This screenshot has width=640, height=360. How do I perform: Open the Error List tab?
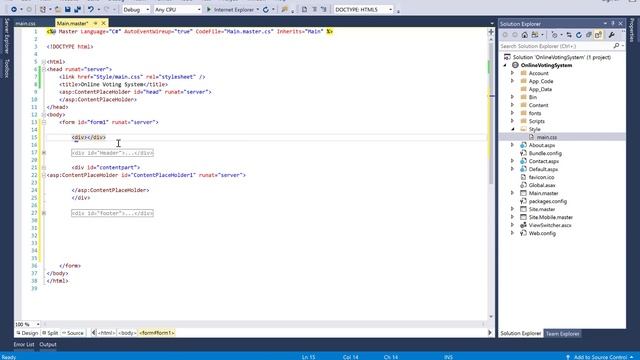pyautogui.click(x=24, y=345)
